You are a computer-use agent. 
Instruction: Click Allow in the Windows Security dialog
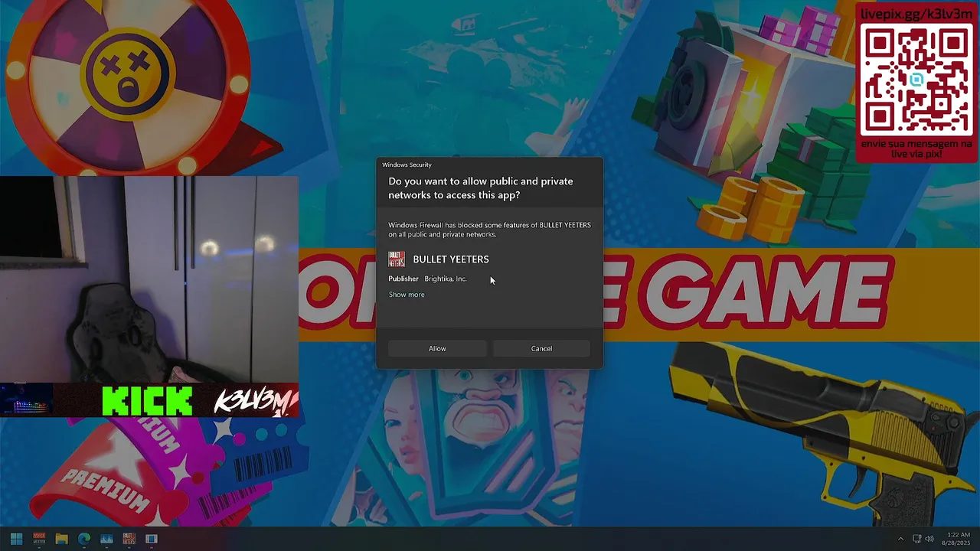437,348
